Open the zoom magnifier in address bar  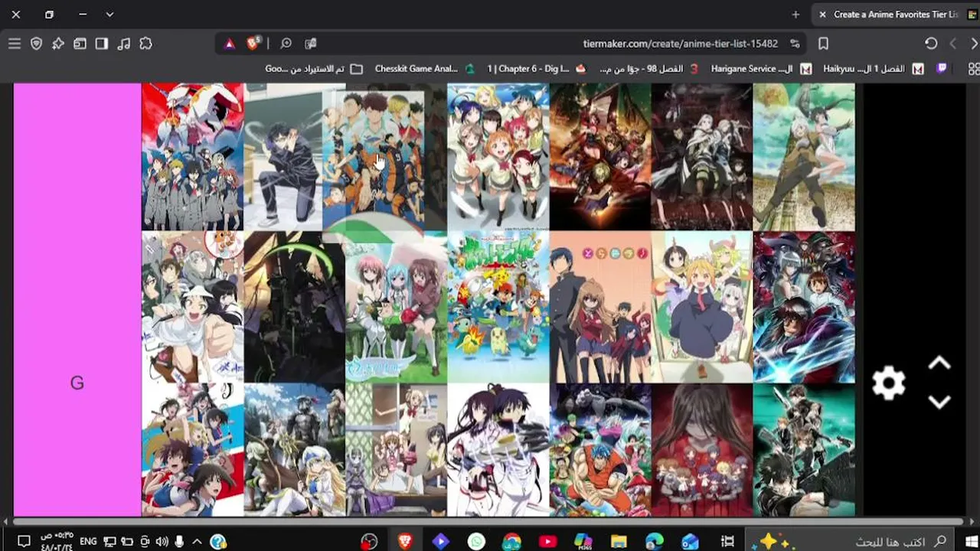point(286,44)
